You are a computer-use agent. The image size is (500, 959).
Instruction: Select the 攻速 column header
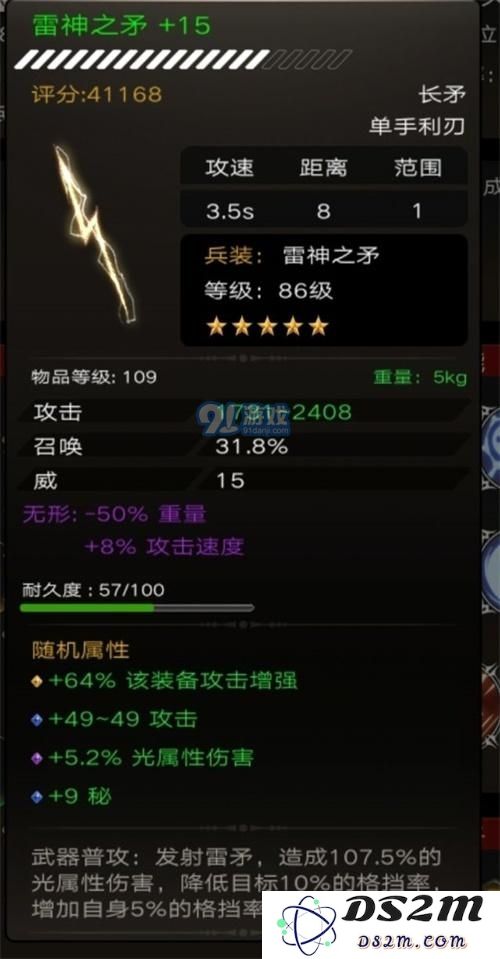click(229, 168)
